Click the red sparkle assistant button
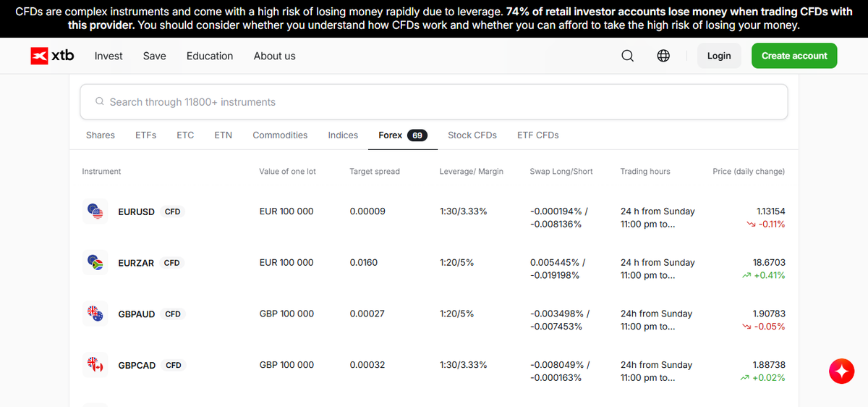The image size is (868, 407). click(842, 372)
